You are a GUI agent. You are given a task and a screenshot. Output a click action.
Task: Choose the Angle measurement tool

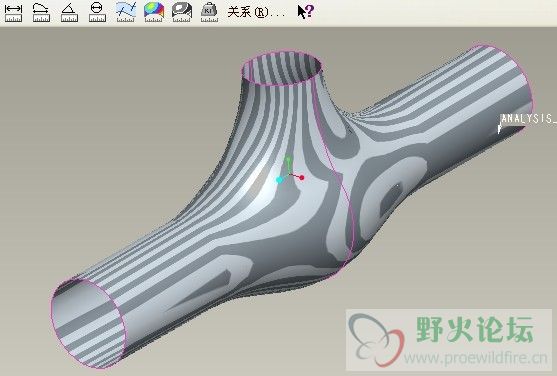[69, 12]
